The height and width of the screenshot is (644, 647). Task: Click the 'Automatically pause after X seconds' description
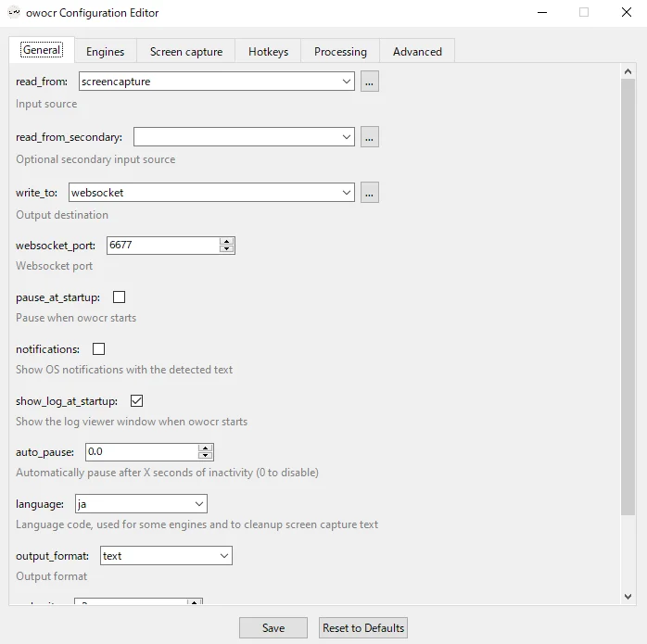click(x=167, y=473)
